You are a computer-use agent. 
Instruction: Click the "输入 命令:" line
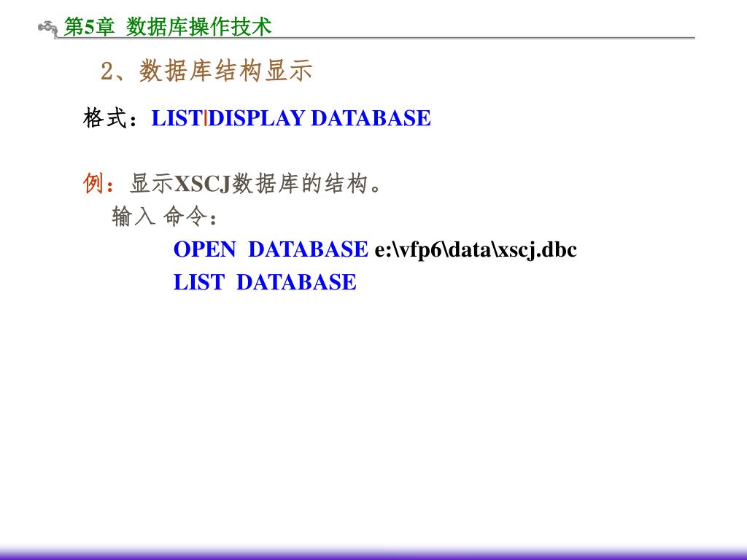point(165,217)
